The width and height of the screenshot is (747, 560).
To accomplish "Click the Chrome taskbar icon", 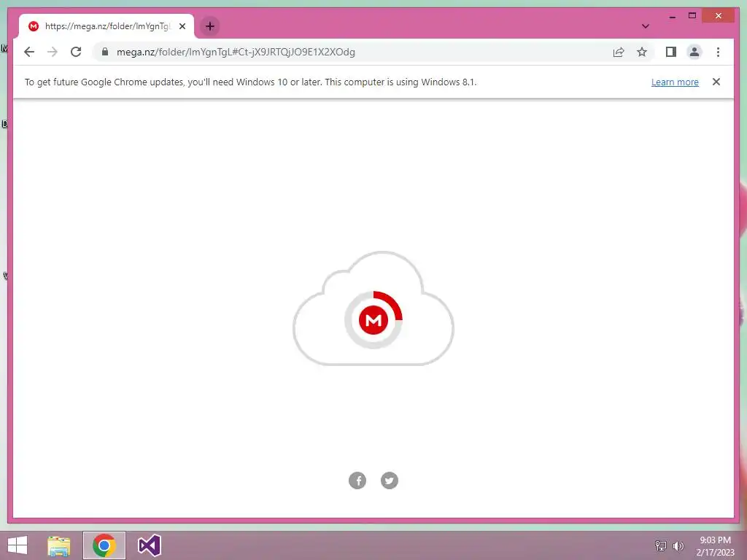I will coord(104,545).
